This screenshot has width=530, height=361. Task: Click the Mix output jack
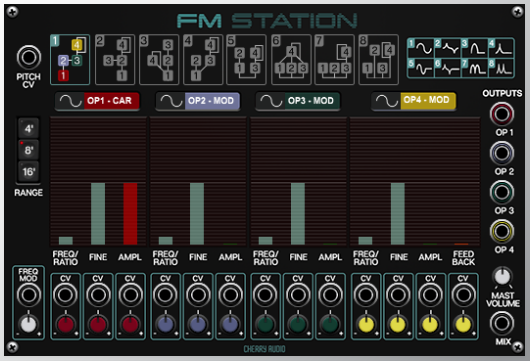(x=502, y=323)
